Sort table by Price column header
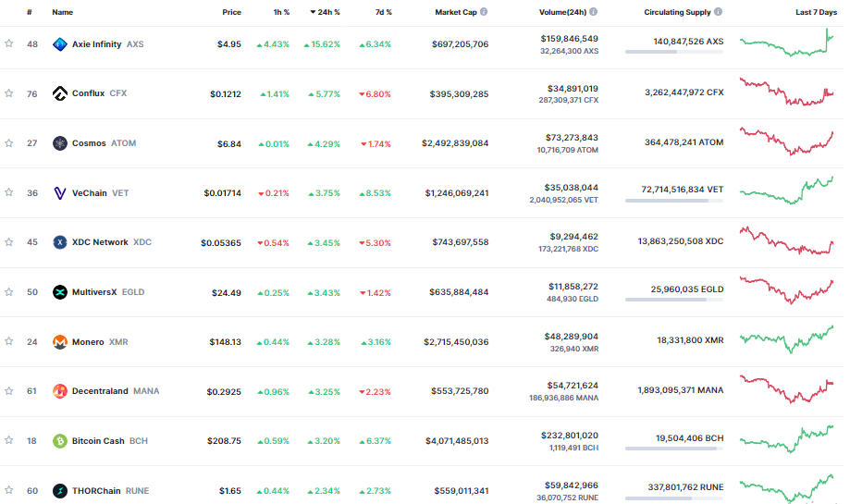The height and width of the screenshot is (504, 850). pyautogui.click(x=231, y=12)
